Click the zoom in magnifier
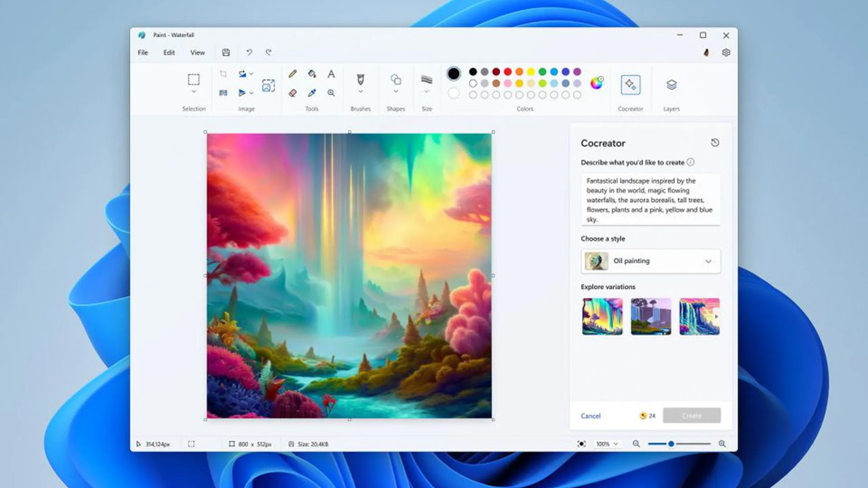 [x=722, y=444]
